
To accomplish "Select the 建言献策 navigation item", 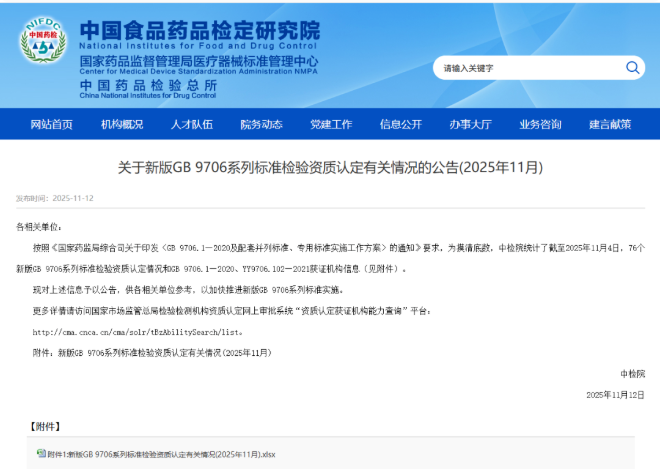I will [x=610, y=125].
